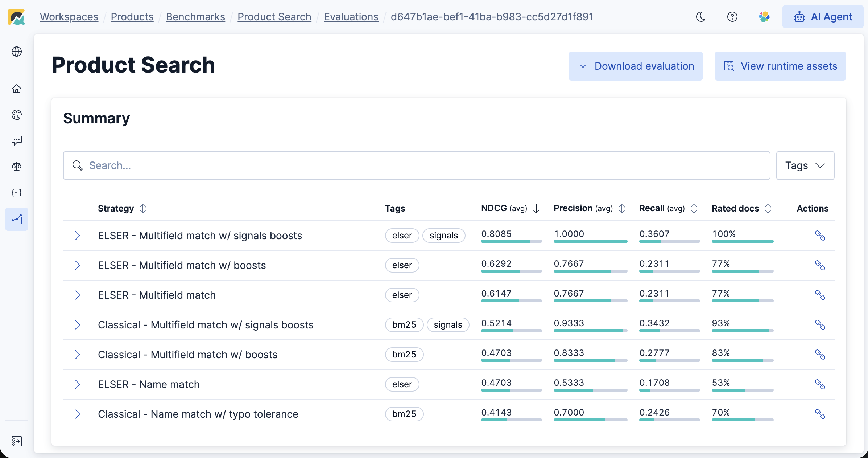Go to the Benchmarks breadcrumb
The image size is (868, 458).
195,17
